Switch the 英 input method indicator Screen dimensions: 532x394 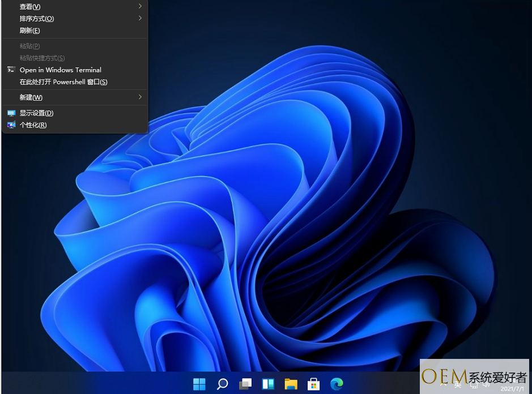coord(458,384)
